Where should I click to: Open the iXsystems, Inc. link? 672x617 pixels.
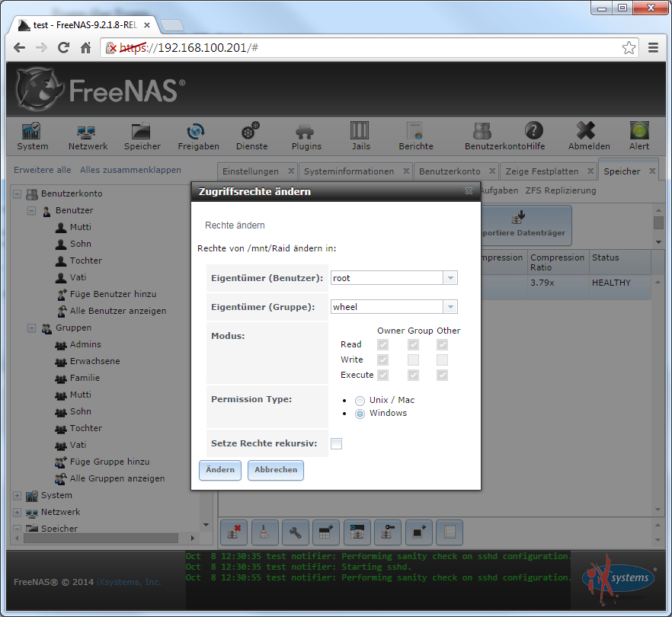tap(129, 582)
